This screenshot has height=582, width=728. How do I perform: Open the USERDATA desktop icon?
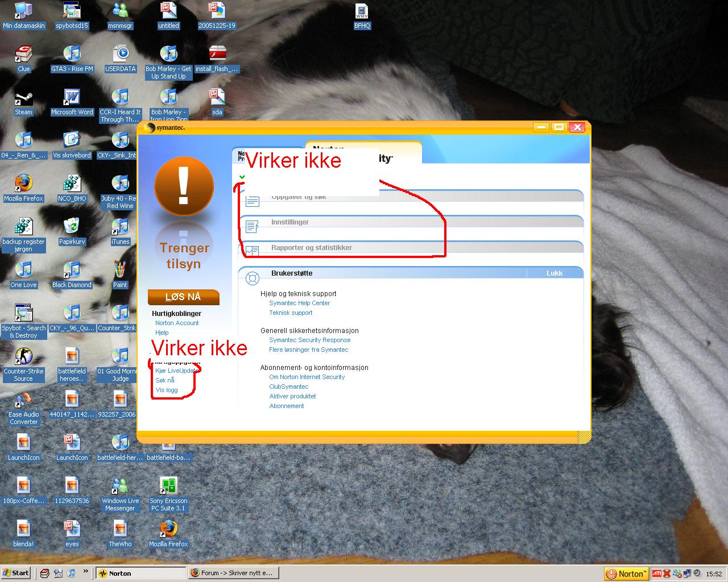(120, 60)
